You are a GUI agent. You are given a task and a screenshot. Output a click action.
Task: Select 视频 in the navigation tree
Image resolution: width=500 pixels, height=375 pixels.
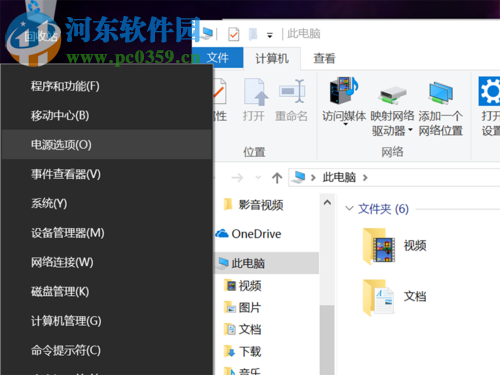point(250,286)
